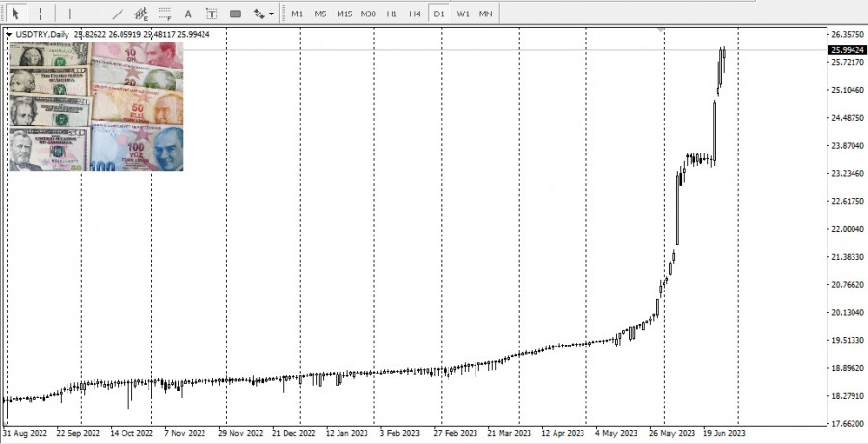The height and width of the screenshot is (444, 868).
Task: Toggle the H4 timeframe
Action: coord(415,14)
